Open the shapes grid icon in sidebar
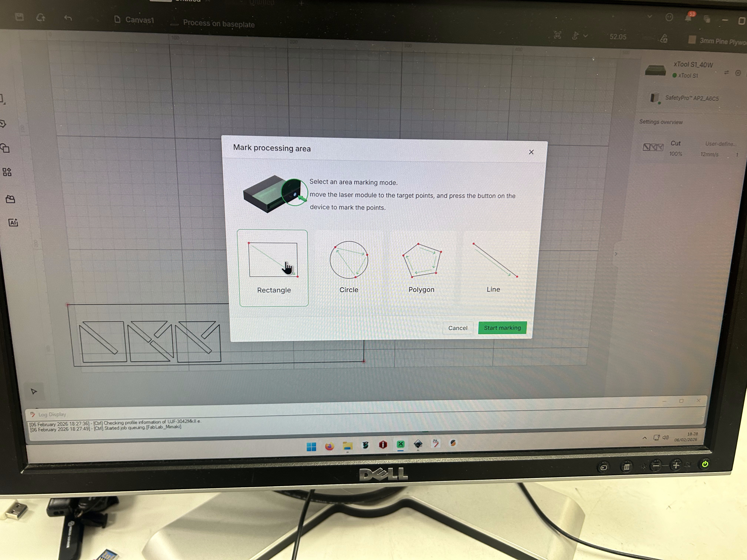 (7, 172)
